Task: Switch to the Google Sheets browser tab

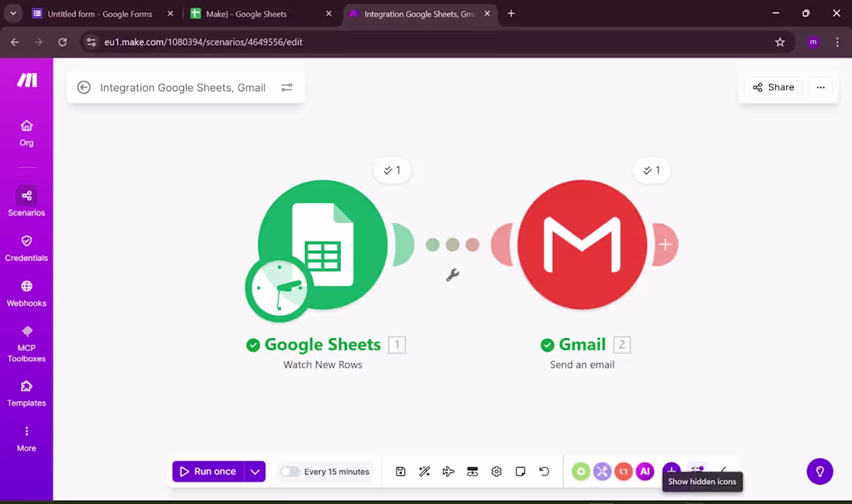Action: tap(246, 14)
